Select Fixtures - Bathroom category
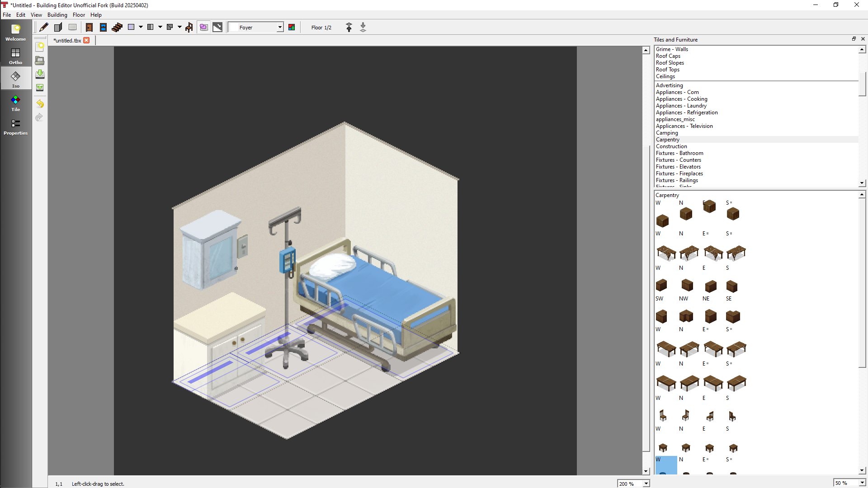Screen dimensions: 868x488 point(679,153)
